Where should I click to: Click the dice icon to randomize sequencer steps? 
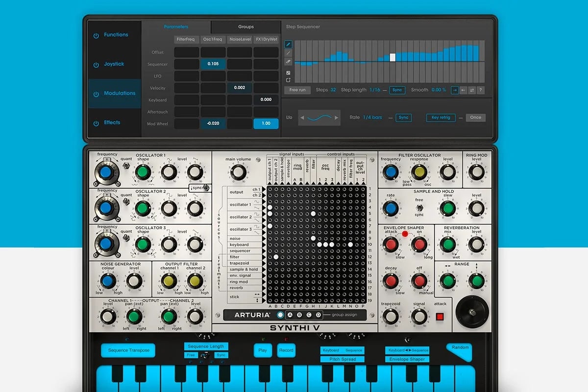[x=288, y=73]
